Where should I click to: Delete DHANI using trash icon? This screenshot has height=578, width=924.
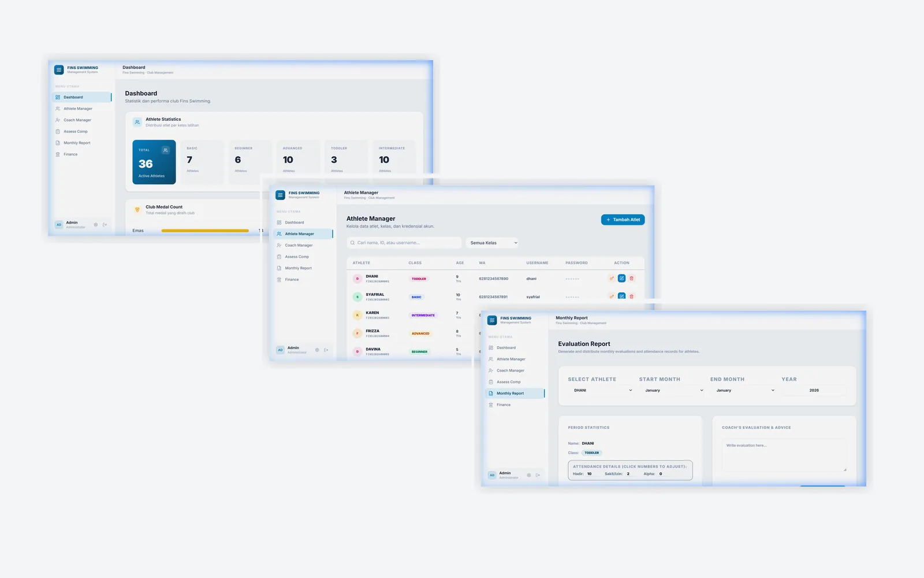tap(631, 279)
